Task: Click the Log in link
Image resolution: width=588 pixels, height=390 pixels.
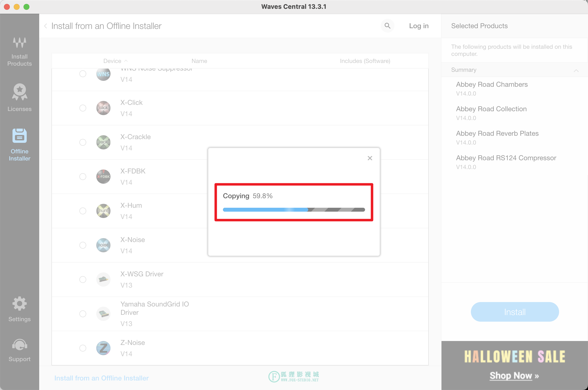Action: 419,26
